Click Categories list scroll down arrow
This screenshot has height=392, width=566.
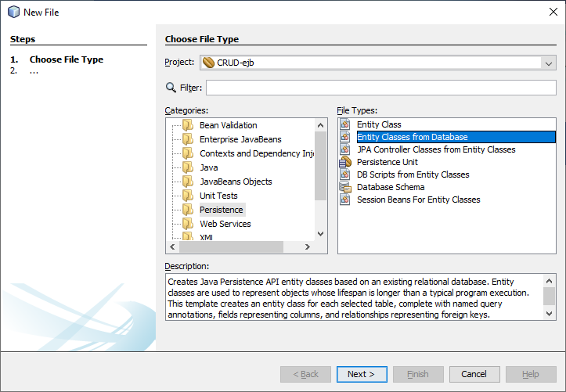pyautogui.click(x=320, y=234)
